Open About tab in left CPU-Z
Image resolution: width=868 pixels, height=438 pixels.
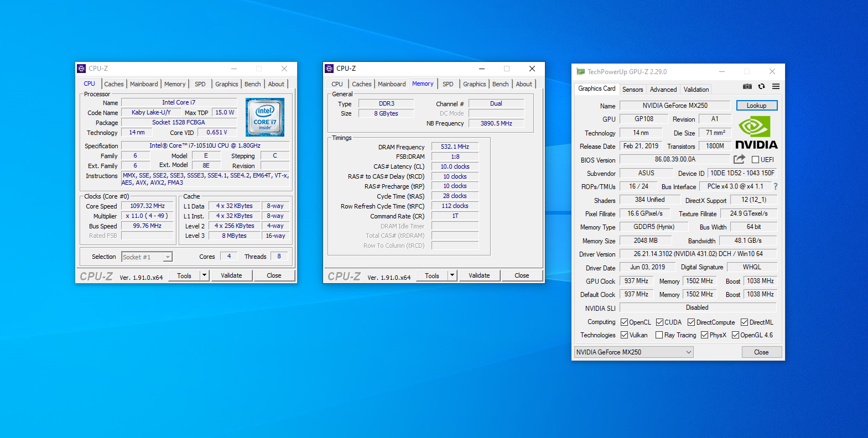(x=276, y=84)
